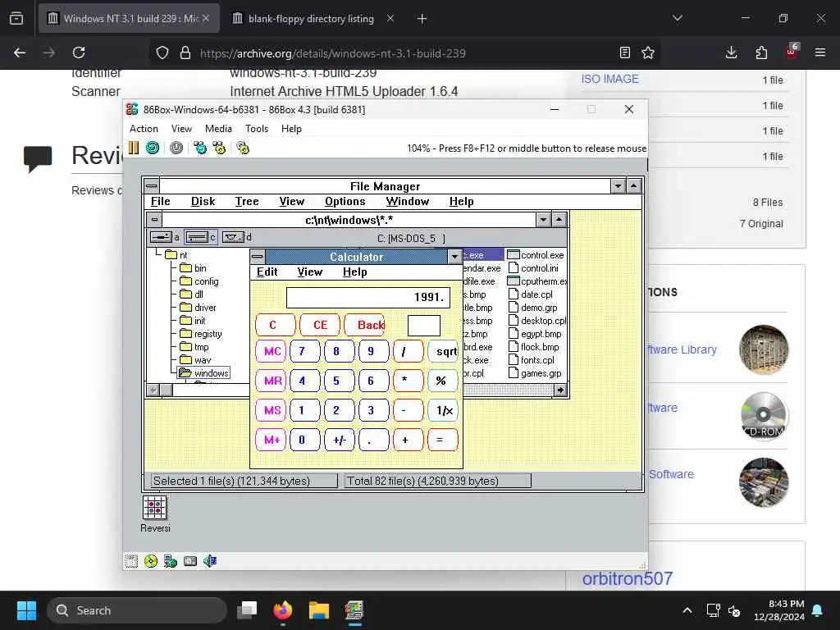The width and height of the screenshot is (840, 630).
Task: Click the 86Box hard reset icon
Action: 153,148
